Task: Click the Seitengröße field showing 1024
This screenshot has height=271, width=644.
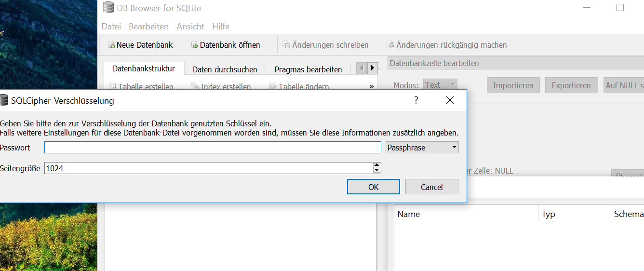Action: click(x=208, y=168)
